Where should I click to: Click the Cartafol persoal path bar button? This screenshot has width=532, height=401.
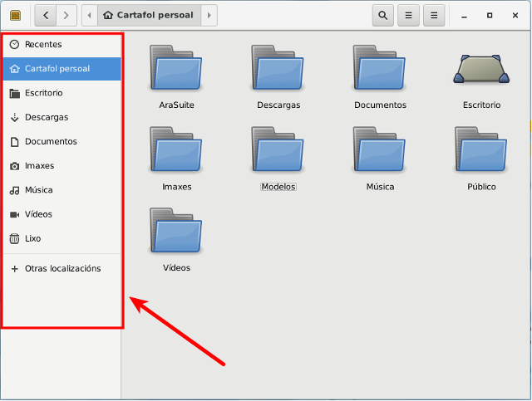click(x=149, y=15)
